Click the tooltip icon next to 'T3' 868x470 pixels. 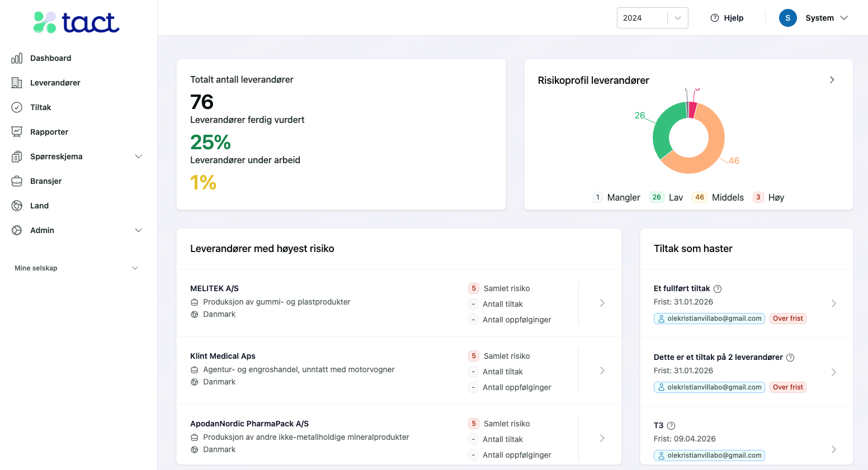coord(671,425)
